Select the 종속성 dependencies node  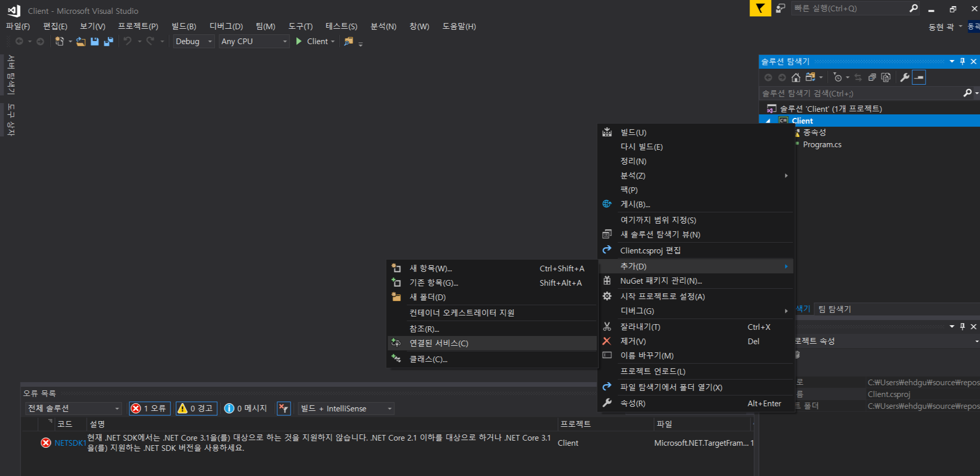814,132
